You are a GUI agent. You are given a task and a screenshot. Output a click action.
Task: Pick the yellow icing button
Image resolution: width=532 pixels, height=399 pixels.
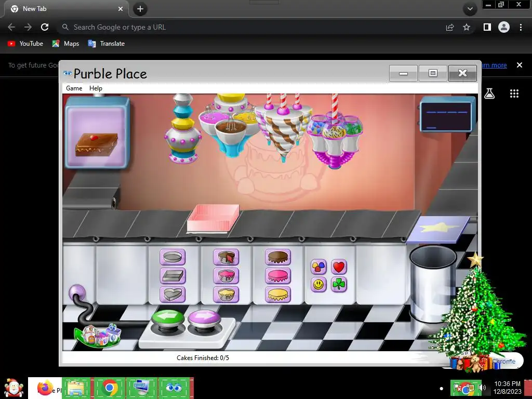click(x=278, y=294)
